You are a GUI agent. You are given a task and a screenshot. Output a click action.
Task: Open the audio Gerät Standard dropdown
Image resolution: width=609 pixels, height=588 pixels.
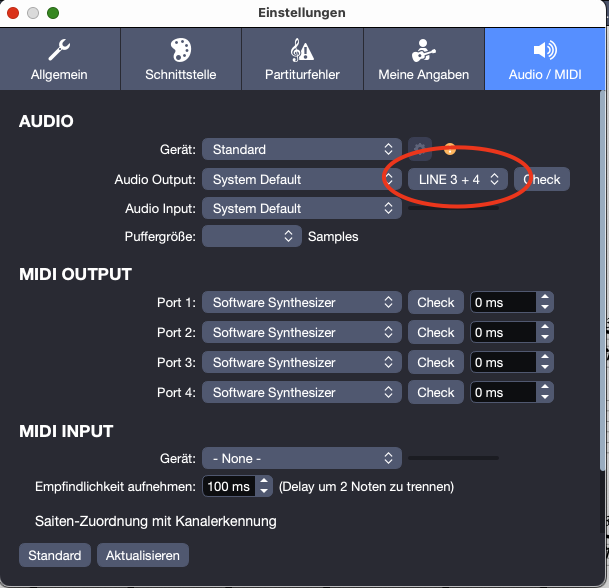pos(301,149)
